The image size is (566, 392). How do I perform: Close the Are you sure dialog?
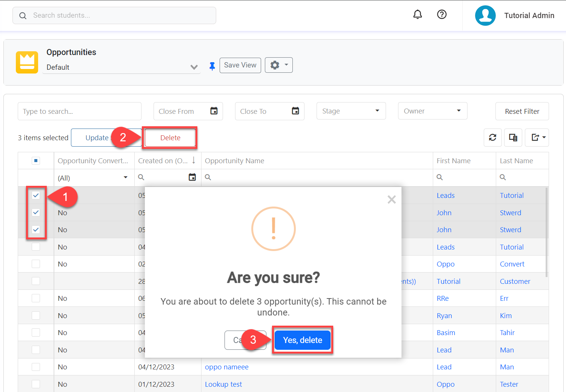click(392, 199)
